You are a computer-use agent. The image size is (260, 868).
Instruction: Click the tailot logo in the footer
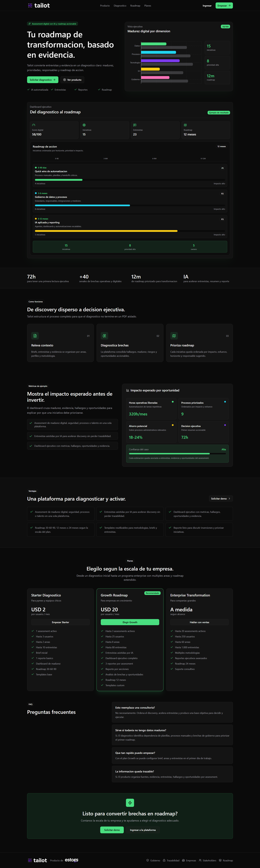click(37, 860)
